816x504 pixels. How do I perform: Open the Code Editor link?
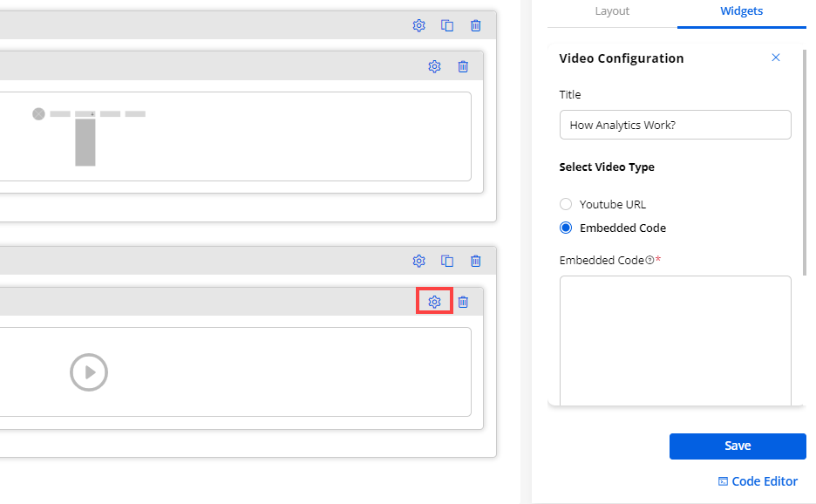click(x=757, y=481)
